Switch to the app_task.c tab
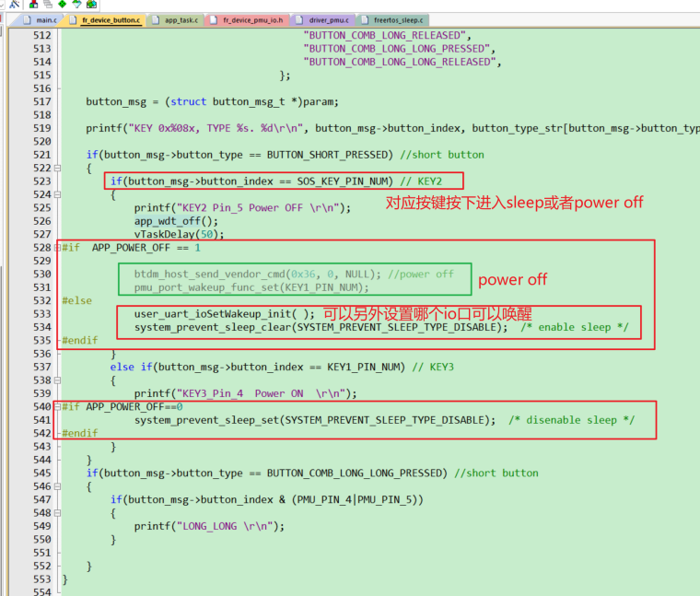Viewport: 700px width, 596px height. pyautogui.click(x=182, y=19)
